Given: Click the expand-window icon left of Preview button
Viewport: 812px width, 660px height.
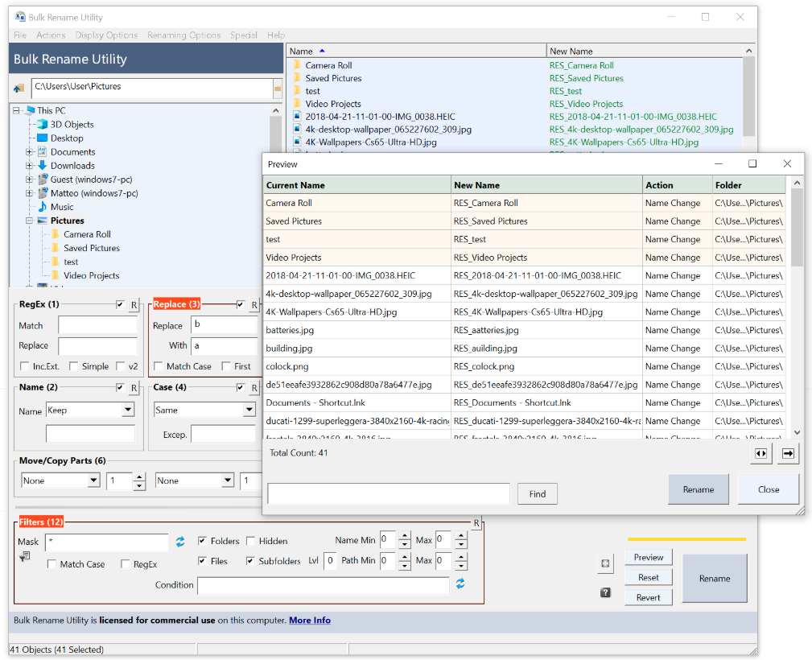Looking at the screenshot, I should (605, 564).
